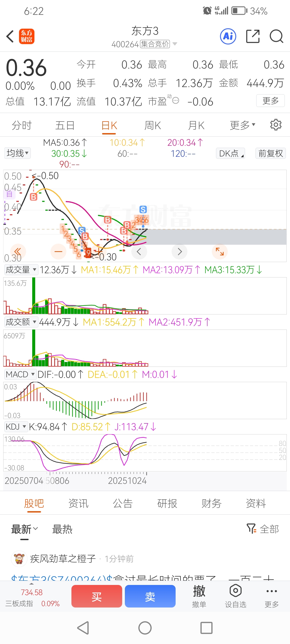
Task: Tap the MACD histogram chart area
Action: click(145, 400)
